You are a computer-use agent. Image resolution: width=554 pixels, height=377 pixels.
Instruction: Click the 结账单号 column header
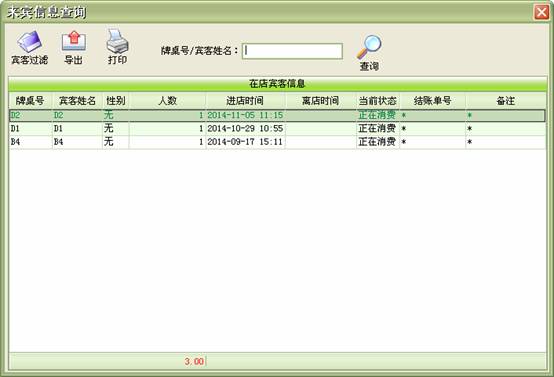432,101
